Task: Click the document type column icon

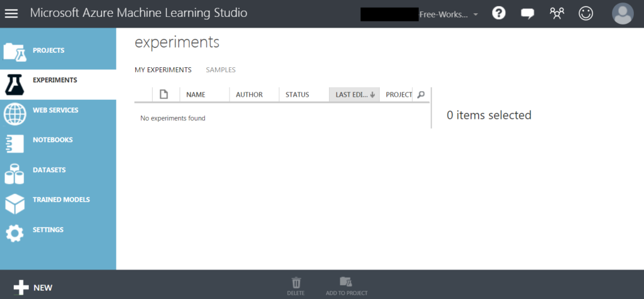Action: pos(164,94)
